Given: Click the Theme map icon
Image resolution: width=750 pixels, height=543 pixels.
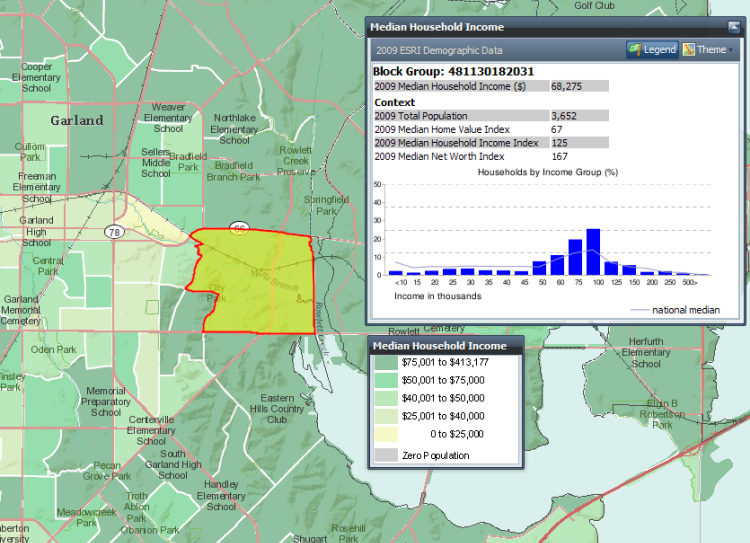Looking at the screenshot, I should pyautogui.click(x=689, y=49).
